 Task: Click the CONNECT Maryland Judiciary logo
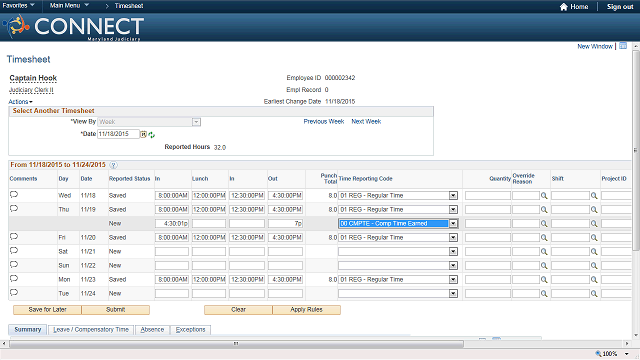coord(73,27)
